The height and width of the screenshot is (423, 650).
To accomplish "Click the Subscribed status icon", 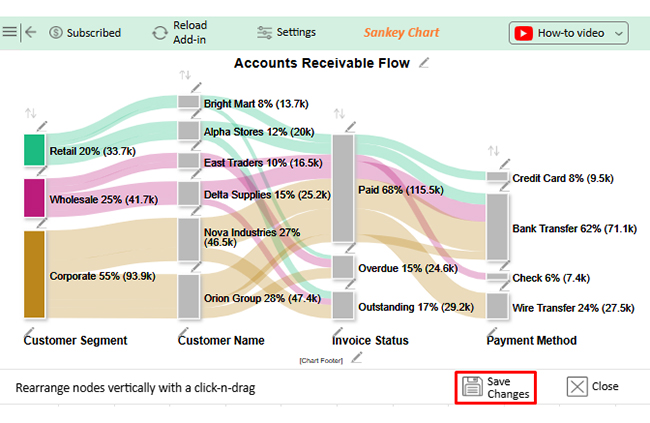I will point(55,32).
